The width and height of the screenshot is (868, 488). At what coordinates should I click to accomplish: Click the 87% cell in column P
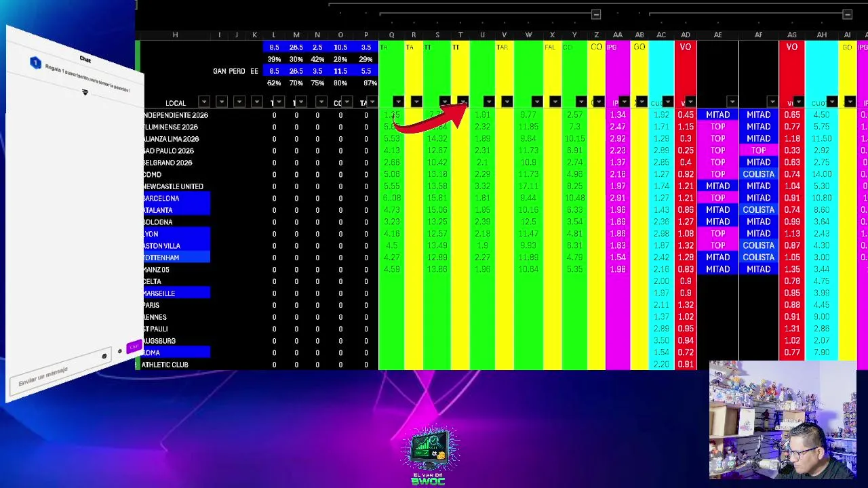pos(370,83)
